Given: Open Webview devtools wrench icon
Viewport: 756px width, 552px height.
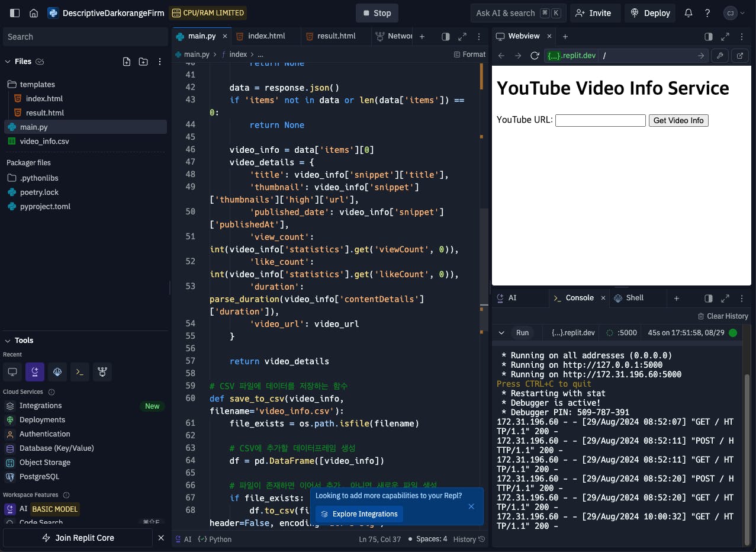Looking at the screenshot, I should coord(720,56).
